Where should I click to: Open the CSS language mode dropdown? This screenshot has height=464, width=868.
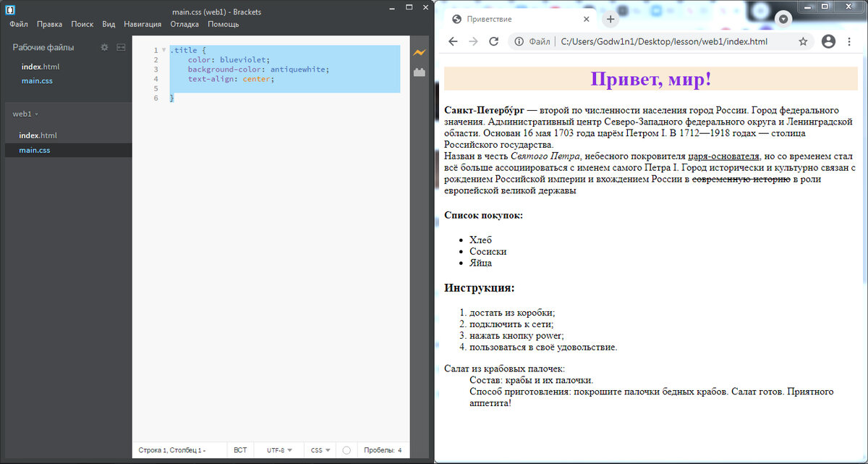[320, 450]
